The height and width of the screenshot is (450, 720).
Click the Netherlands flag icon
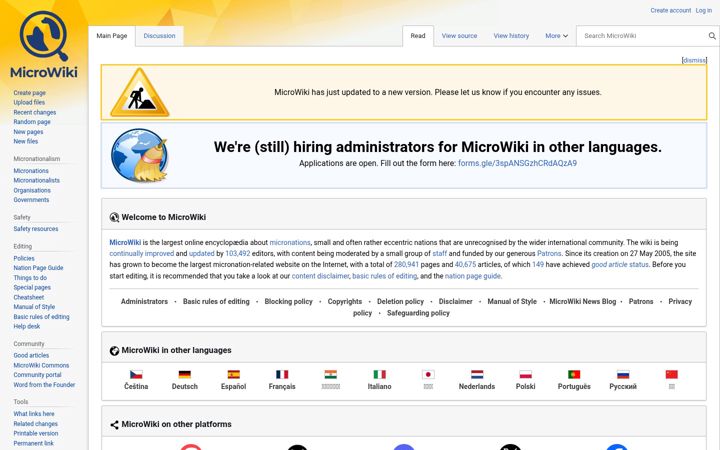tap(477, 374)
